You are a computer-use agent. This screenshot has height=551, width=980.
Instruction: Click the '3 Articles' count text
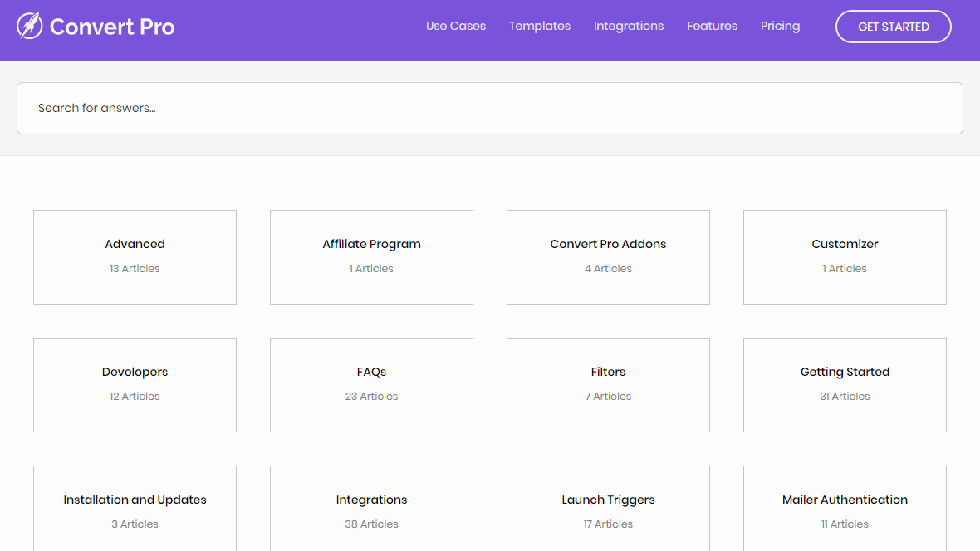[135, 524]
